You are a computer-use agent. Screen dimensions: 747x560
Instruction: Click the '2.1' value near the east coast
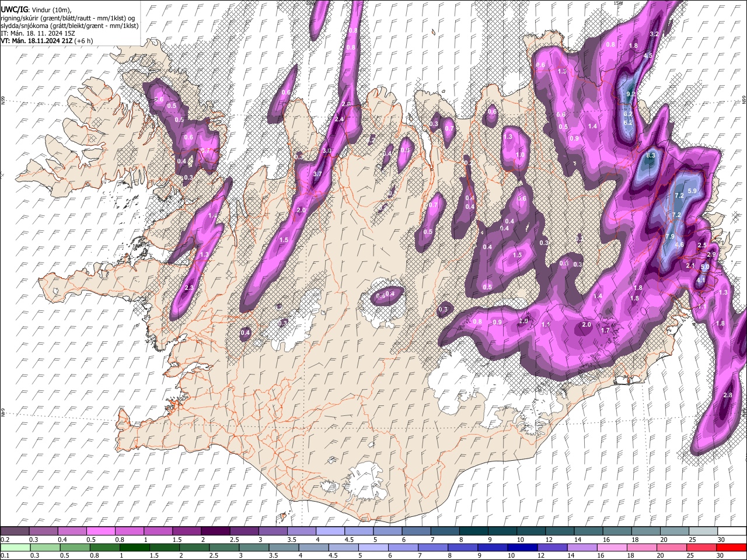pos(690,266)
